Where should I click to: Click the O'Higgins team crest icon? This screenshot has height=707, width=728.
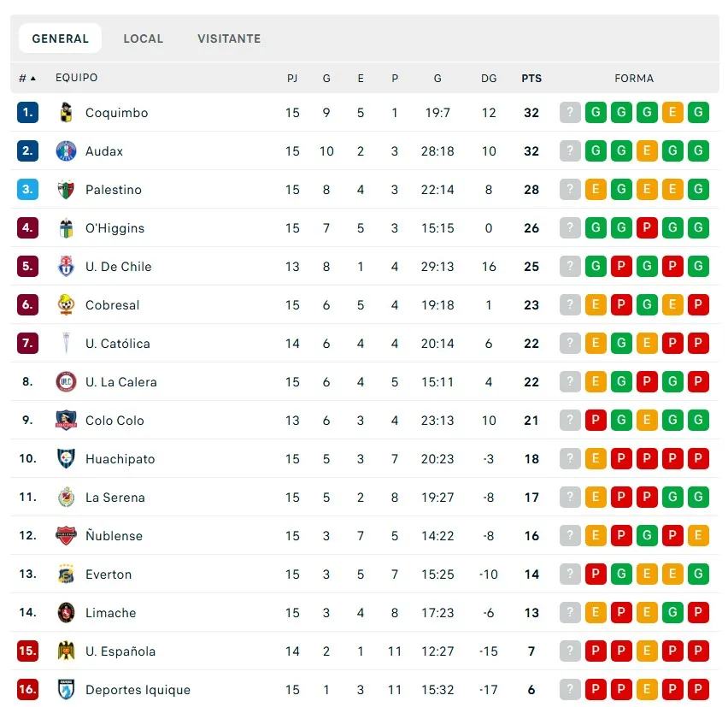[x=66, y=228]
